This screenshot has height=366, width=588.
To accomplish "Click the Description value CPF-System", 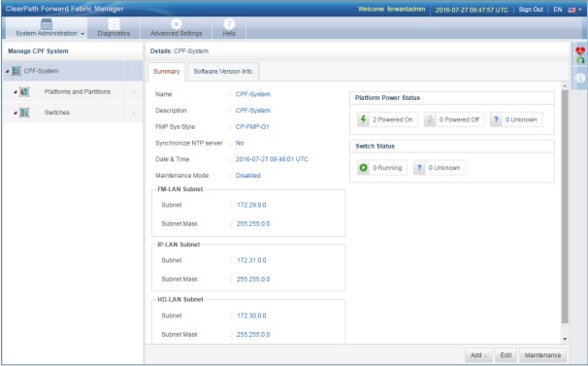I will tap(253, 111).
